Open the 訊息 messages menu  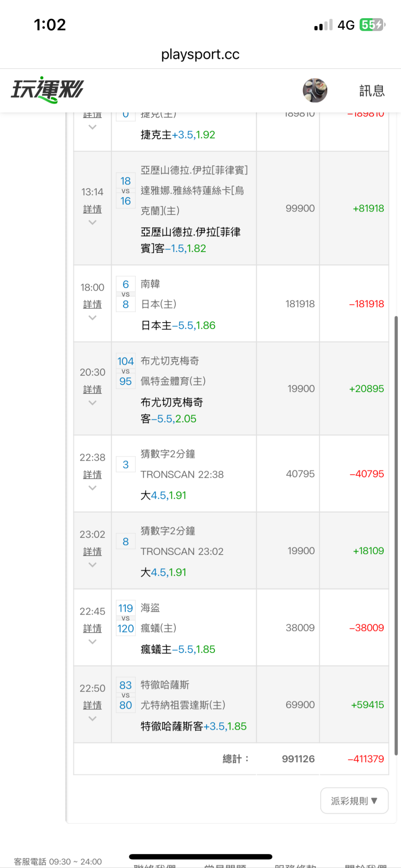[x=372, y=91]
